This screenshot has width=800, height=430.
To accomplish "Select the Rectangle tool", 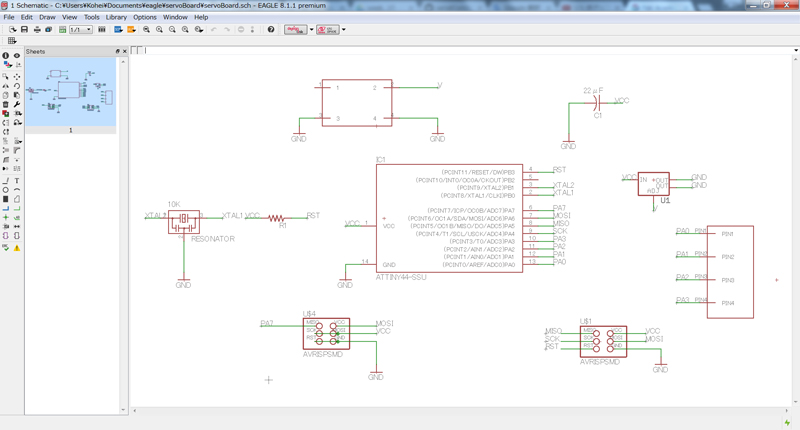I will pos(6,199).
